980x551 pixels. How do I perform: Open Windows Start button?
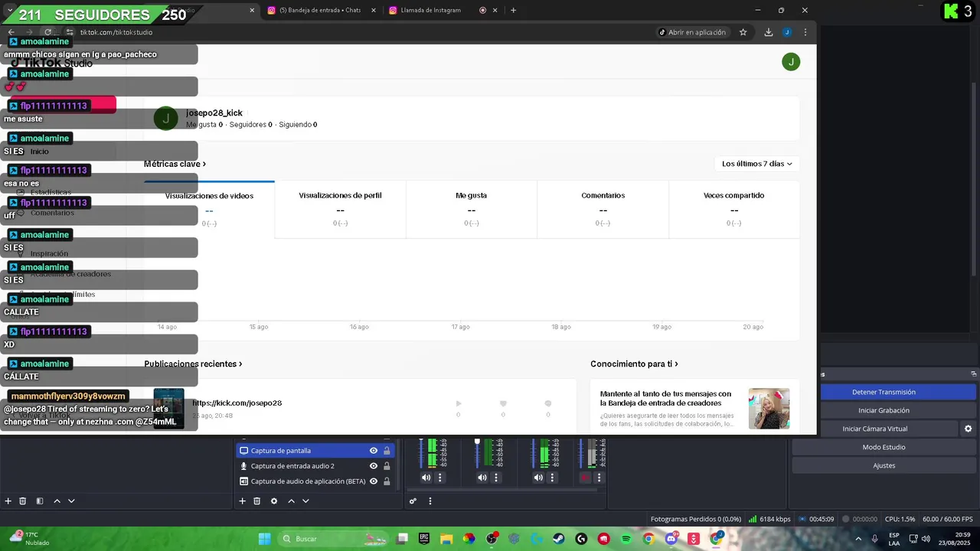click(264, 539)
